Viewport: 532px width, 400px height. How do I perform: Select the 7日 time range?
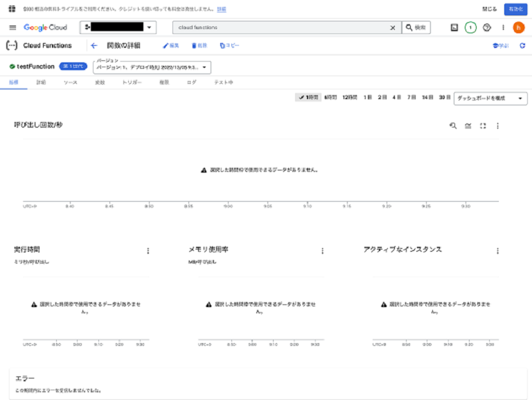click(411, 98)
